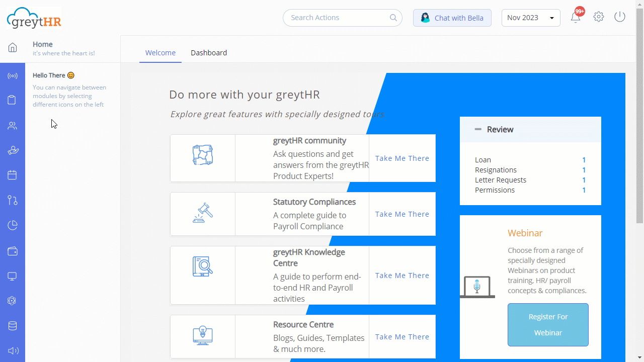Viewport: 644px width, 362px height.
Task: Focus the Search Actions field
Action: 343,18
